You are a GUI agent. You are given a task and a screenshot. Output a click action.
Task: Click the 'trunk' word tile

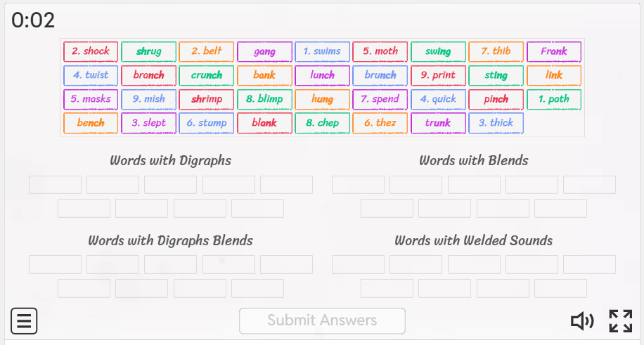coord(438,123)
